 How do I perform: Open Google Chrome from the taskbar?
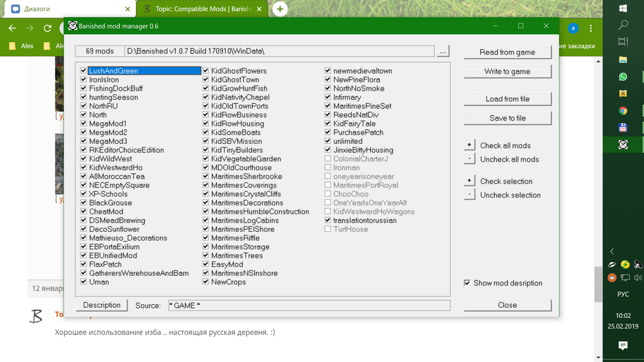623,111
